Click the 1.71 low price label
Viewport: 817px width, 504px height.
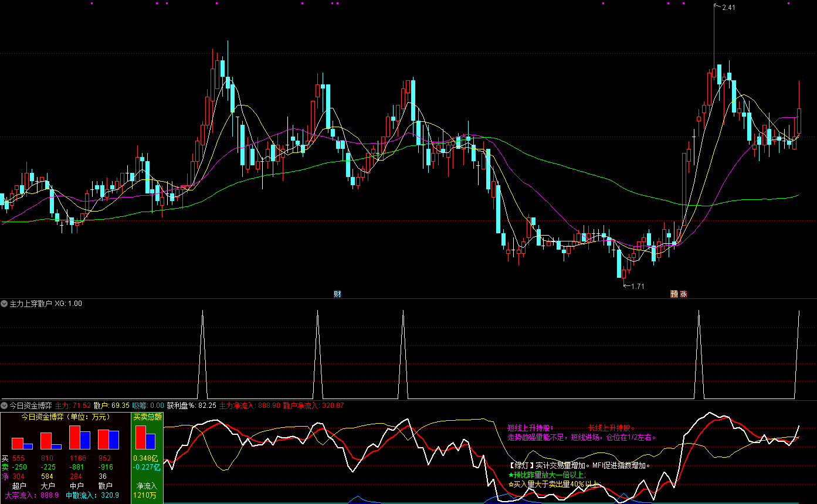coord(637,286)
